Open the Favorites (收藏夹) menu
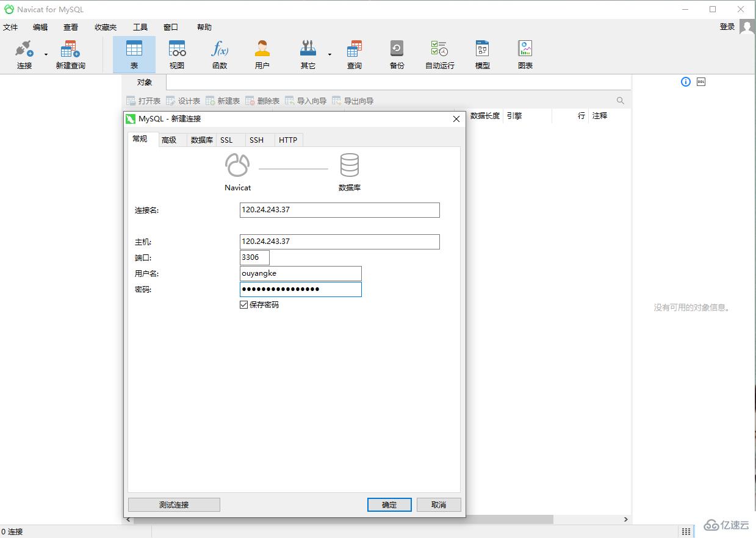Image resolution: width=756 pixels, height=538 pixels. (x=106, y=27)
